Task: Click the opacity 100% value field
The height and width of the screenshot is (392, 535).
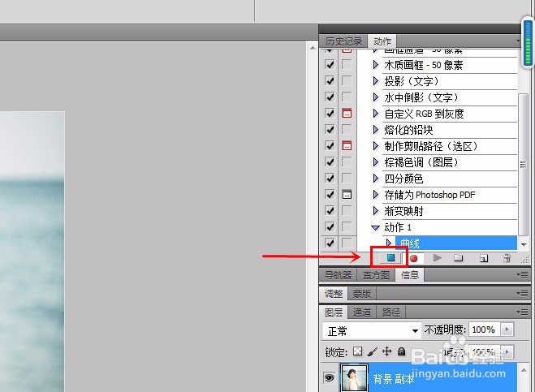Action: [484, 330]
